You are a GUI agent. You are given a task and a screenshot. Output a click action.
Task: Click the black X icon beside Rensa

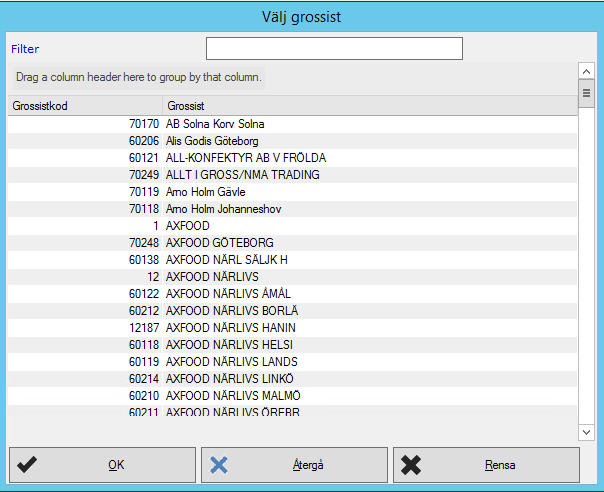[x=411, y=465]
